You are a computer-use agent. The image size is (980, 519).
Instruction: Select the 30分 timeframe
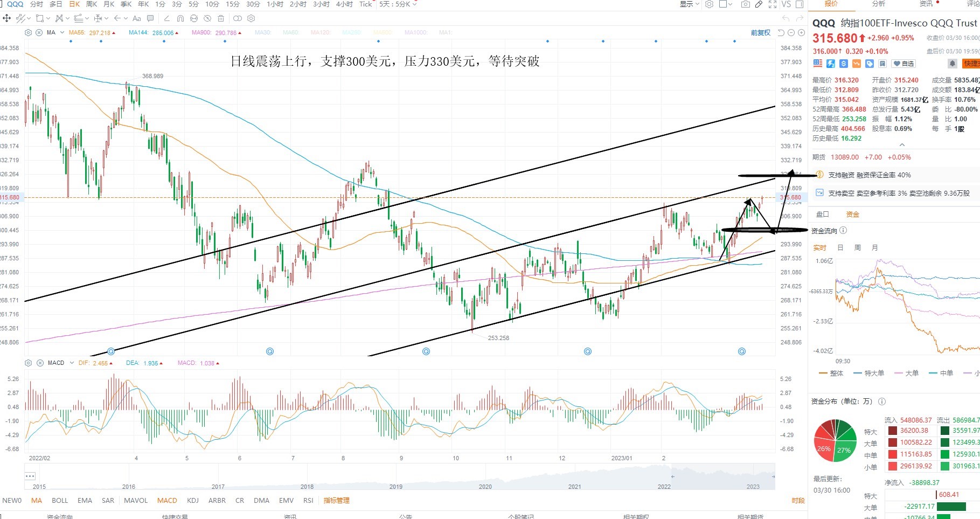pos(253,4)
